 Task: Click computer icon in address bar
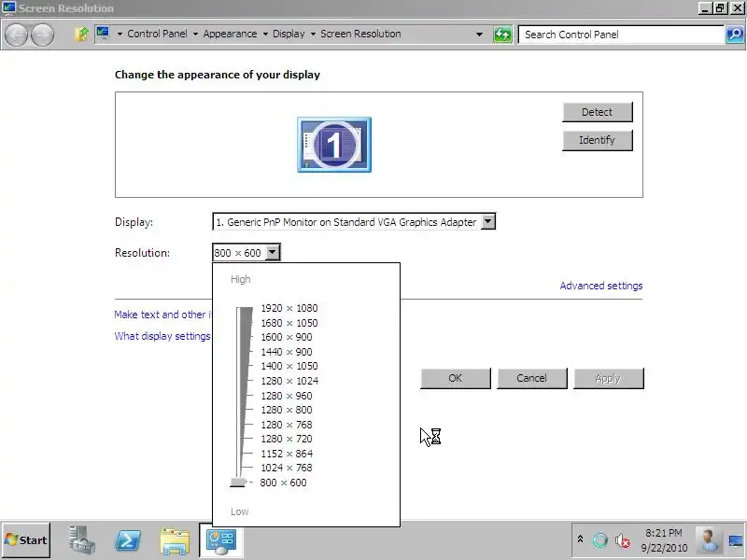(x=103, y=34)
